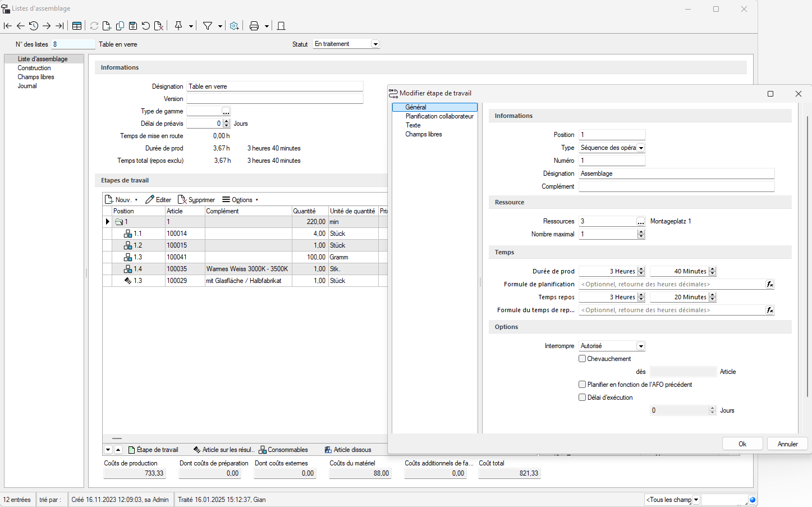This screenshot has width=812, height=507.
Task: Click the Désignation field containing Assemblage
Action: pos(676,174)
